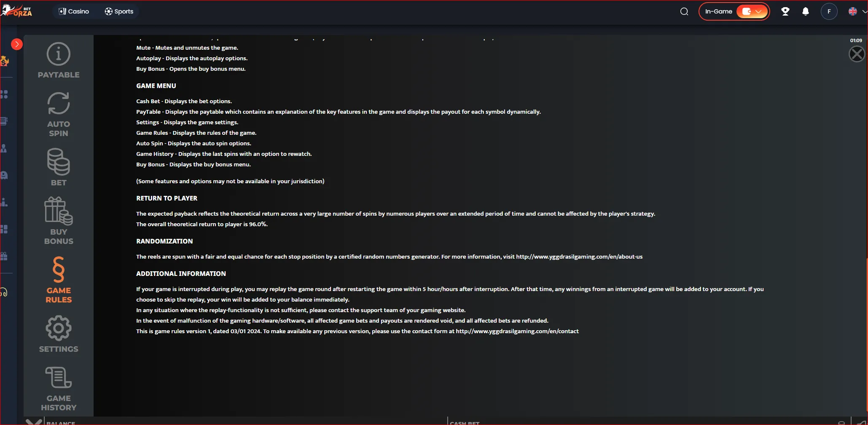This screenshot has height=425, width=868.
Task: Close the game rules overlay
Action: click(857, 54)
